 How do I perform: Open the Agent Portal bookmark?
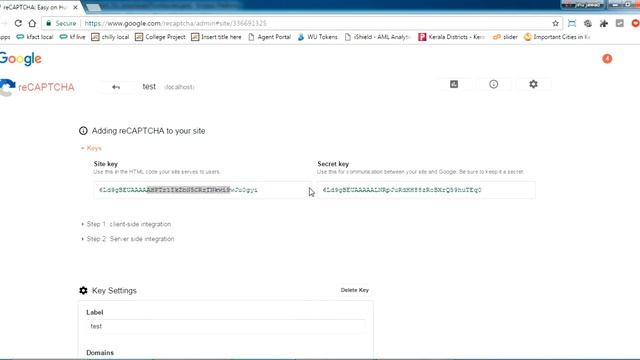[269, 37]
